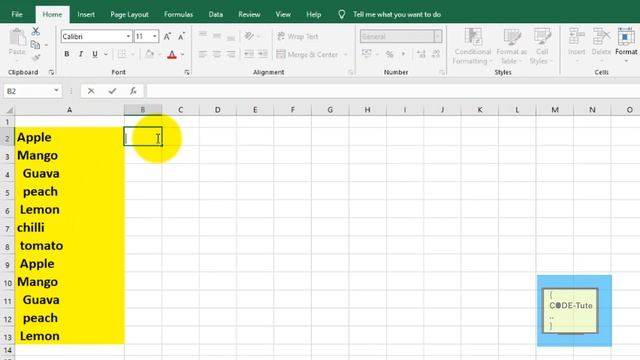Cancel entry with formula bar X
This screenshot has height=360, width=640.
tap(91, 91)
